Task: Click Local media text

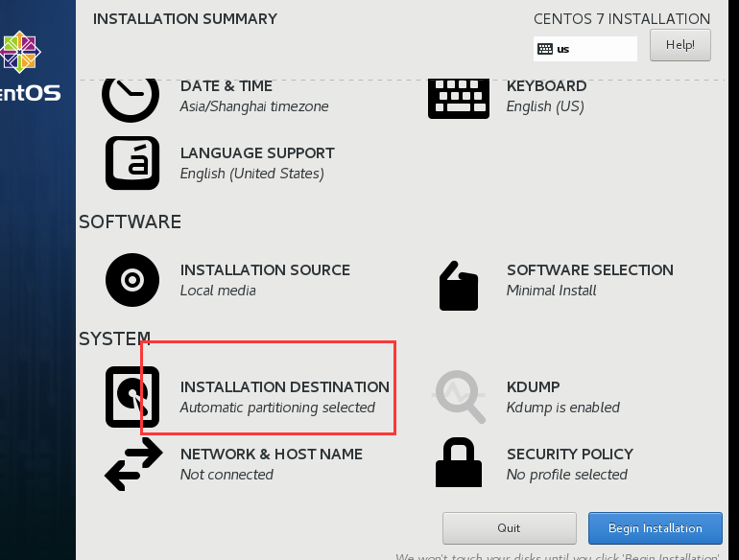Action: pos(218,291)
